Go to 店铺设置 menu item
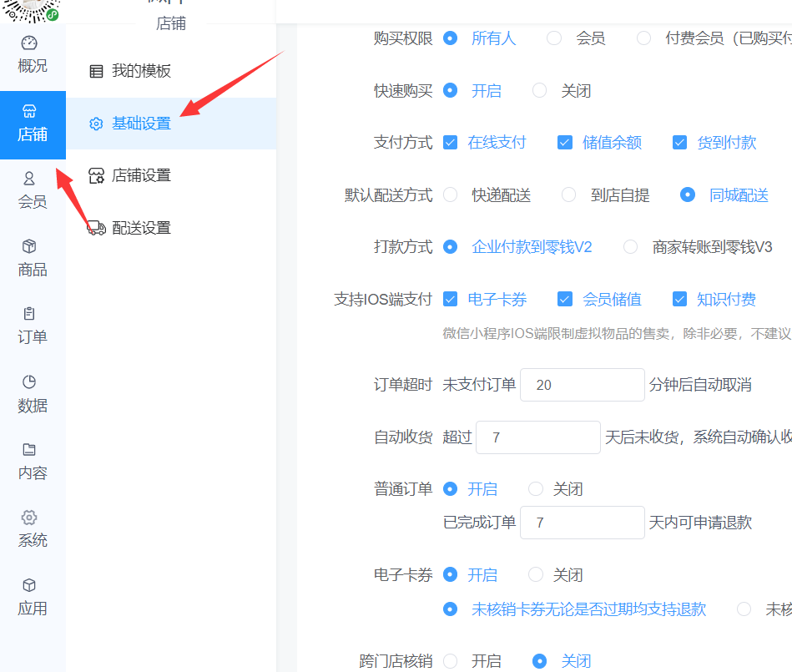792x672 pixels. point(141,175)
